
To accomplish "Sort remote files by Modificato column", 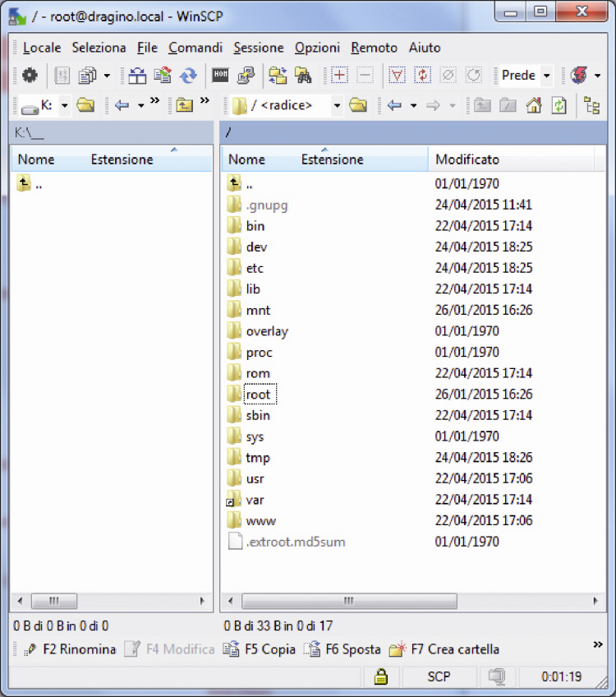I will (467, 159).
